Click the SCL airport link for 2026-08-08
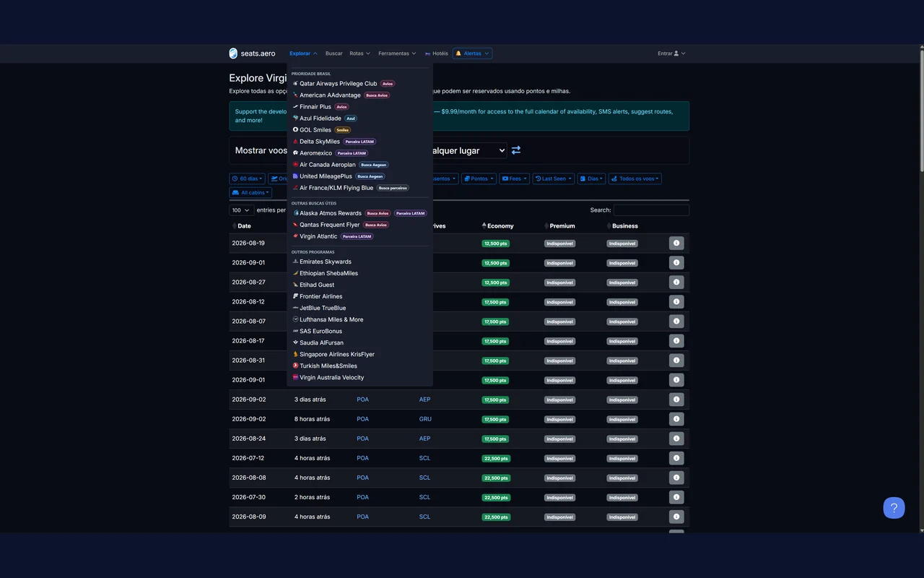 (424, 478)
